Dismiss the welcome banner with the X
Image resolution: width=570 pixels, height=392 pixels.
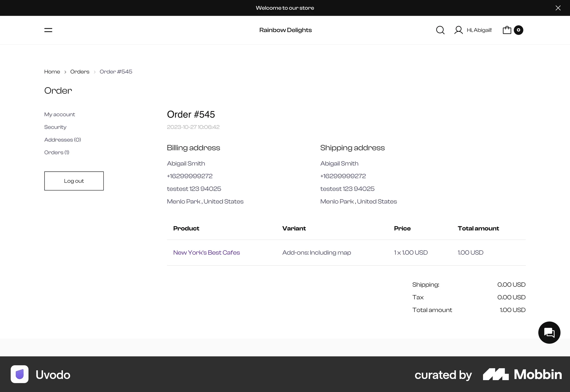coord(558,8)
